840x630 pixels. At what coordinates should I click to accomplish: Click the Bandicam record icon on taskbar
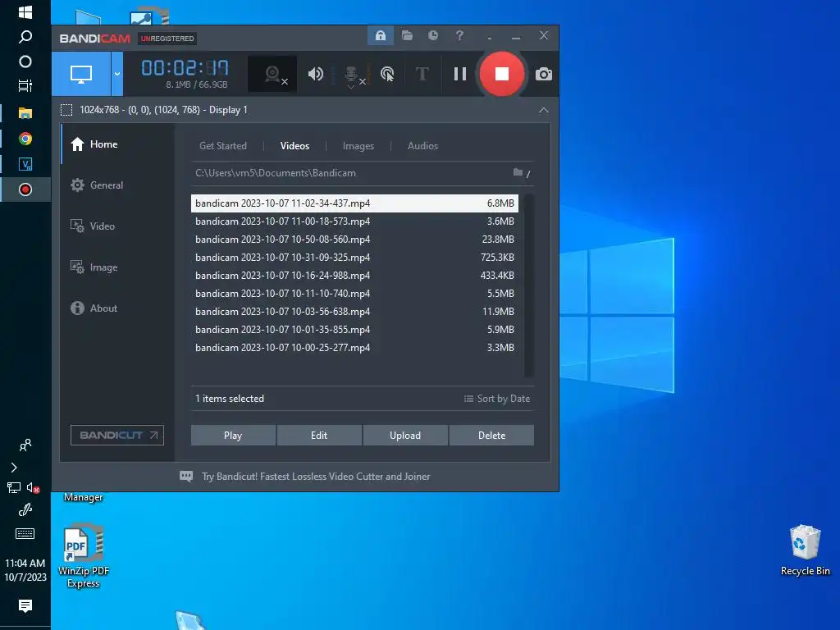click(25, 189)
